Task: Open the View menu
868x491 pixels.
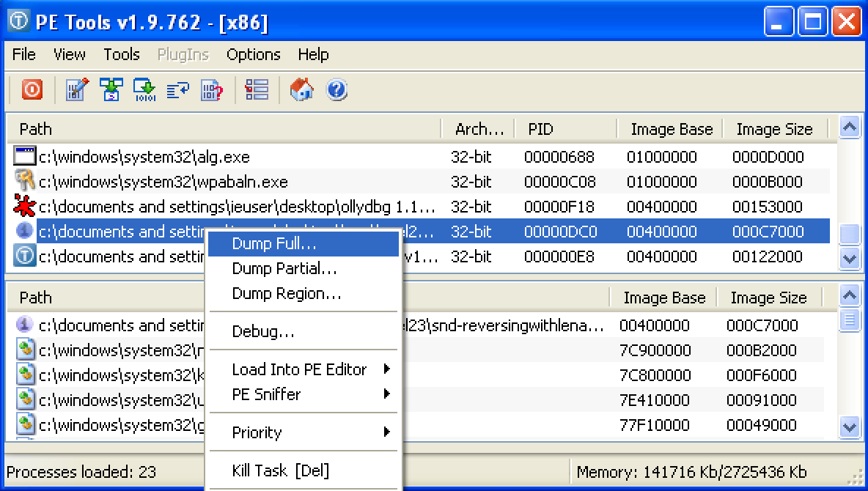Action: (x=69, y=54)
